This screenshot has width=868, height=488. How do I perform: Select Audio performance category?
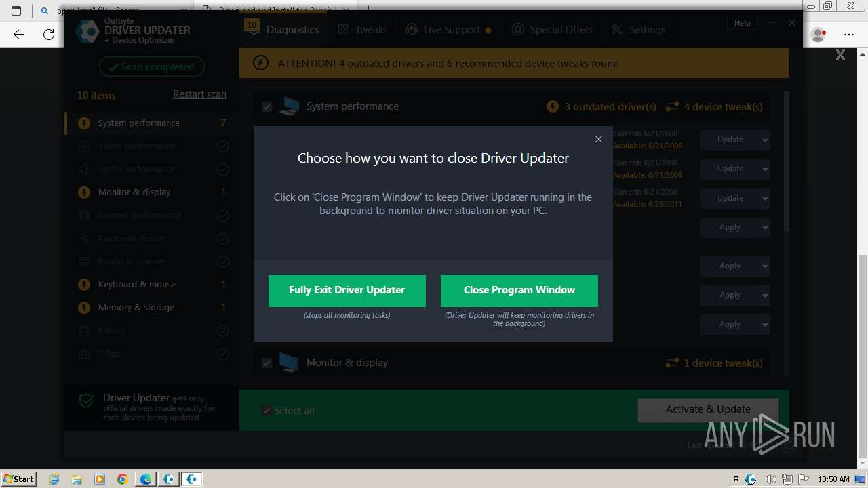[x=152, y=169]
